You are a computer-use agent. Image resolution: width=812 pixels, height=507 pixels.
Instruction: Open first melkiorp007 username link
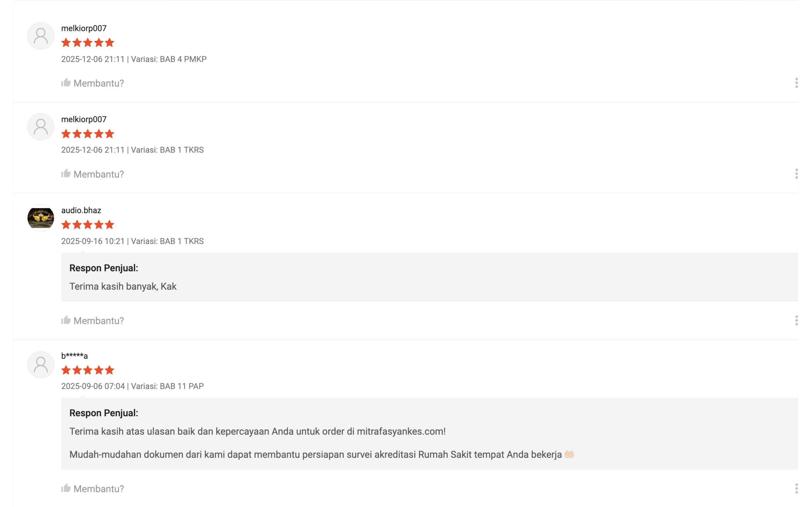tap(84, 29)
